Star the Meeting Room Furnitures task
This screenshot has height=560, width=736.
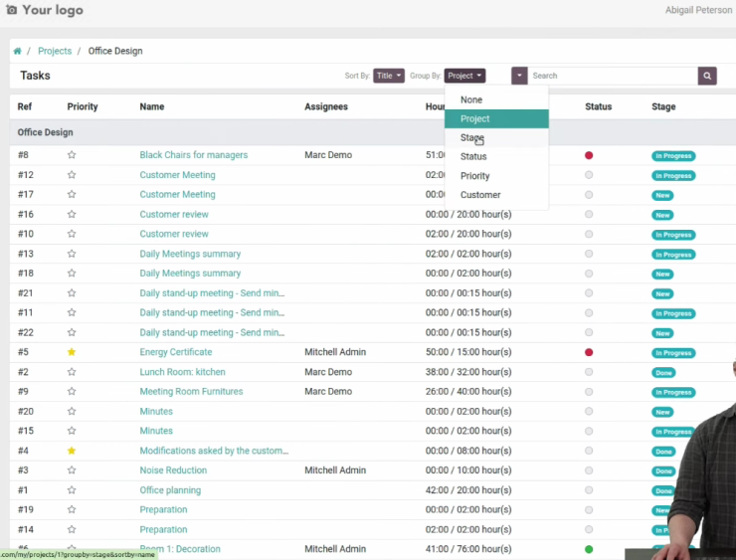[x=72, y=392]
